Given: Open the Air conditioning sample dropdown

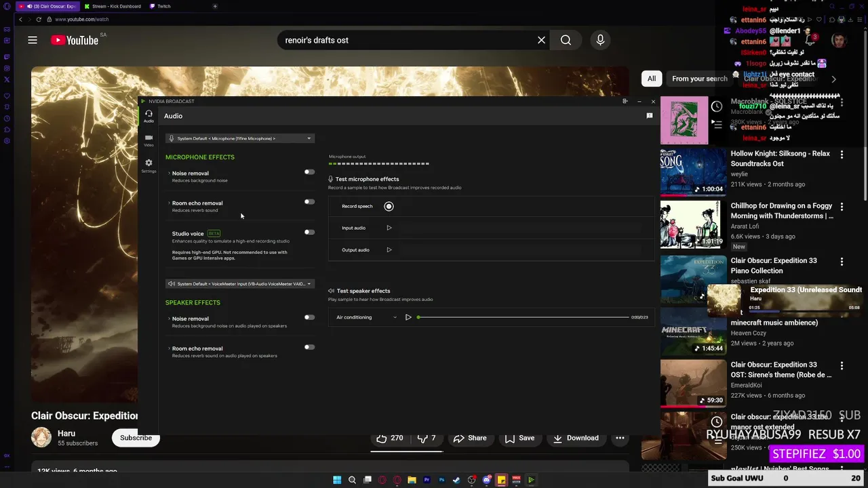Looking at the screenshot, I should 366,317.
